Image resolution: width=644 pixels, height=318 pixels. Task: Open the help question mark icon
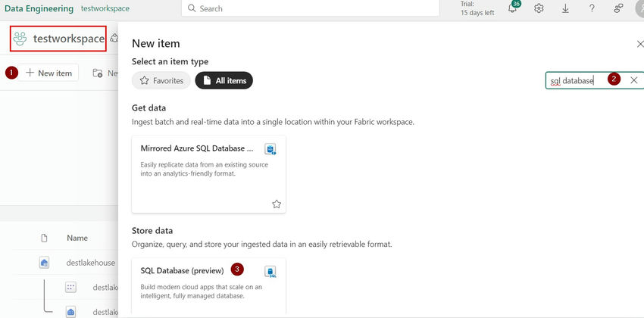tap(592, 8)
